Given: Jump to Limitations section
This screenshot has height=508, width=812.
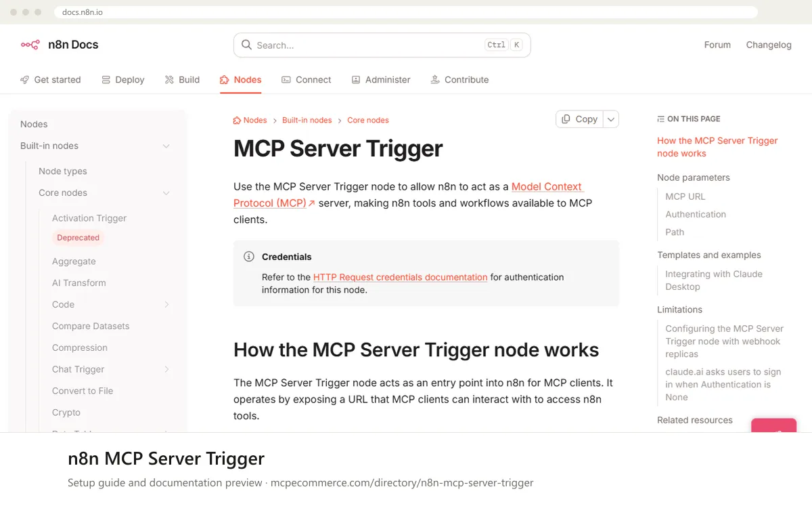Looking at the screenshot, I should [679, 310].
